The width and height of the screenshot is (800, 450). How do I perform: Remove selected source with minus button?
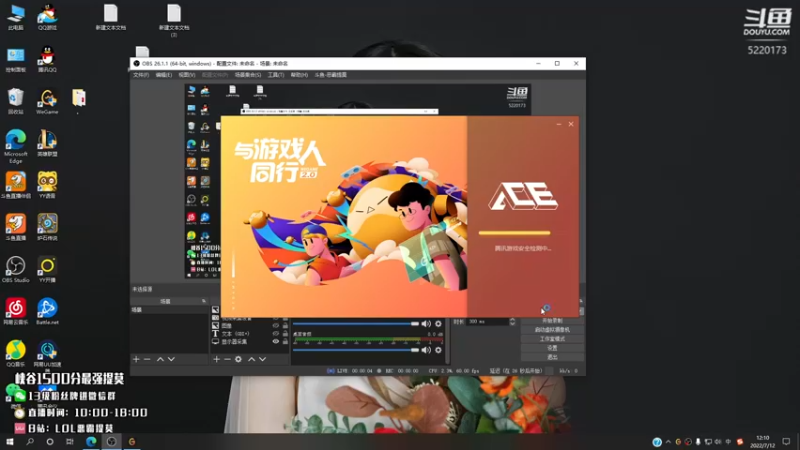click(227, 359)
